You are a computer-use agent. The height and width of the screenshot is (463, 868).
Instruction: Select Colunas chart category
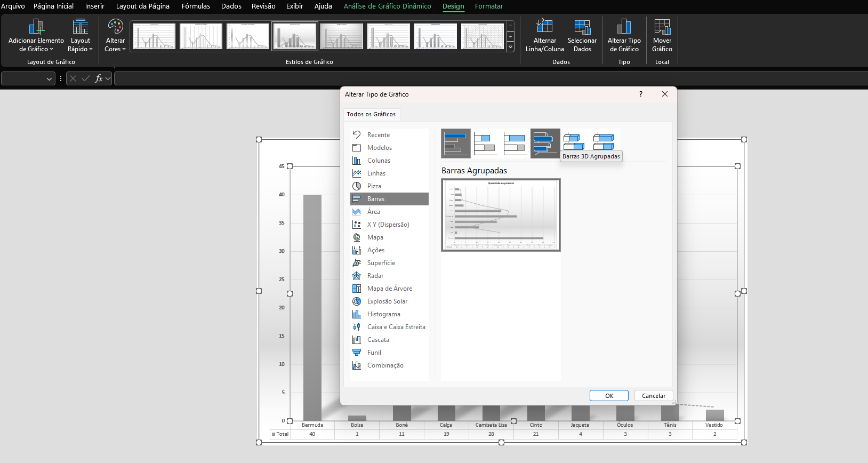(x=389, y=161)
